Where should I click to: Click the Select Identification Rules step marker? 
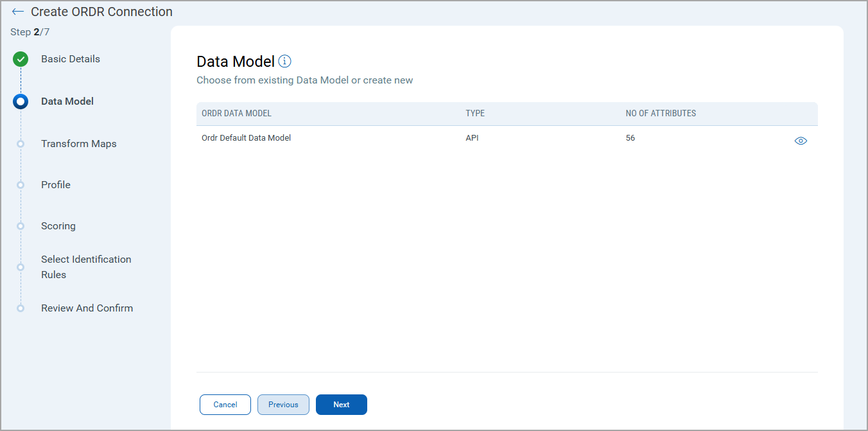click(x=21, y=267)
